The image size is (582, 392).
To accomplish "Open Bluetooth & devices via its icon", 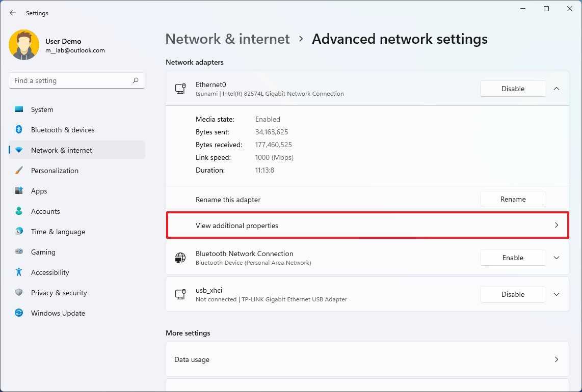I will tap(19, 130).
